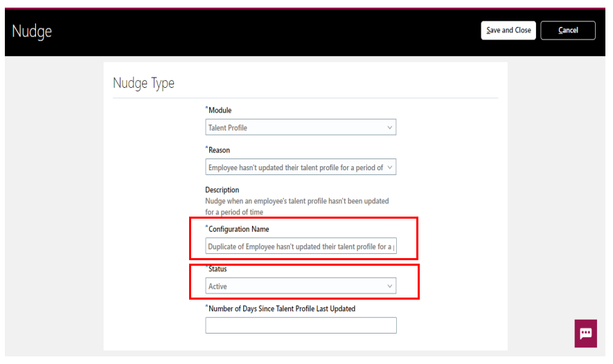Click the Reason field label
Screen dimensions: 613x364
[x=217, y=150]
